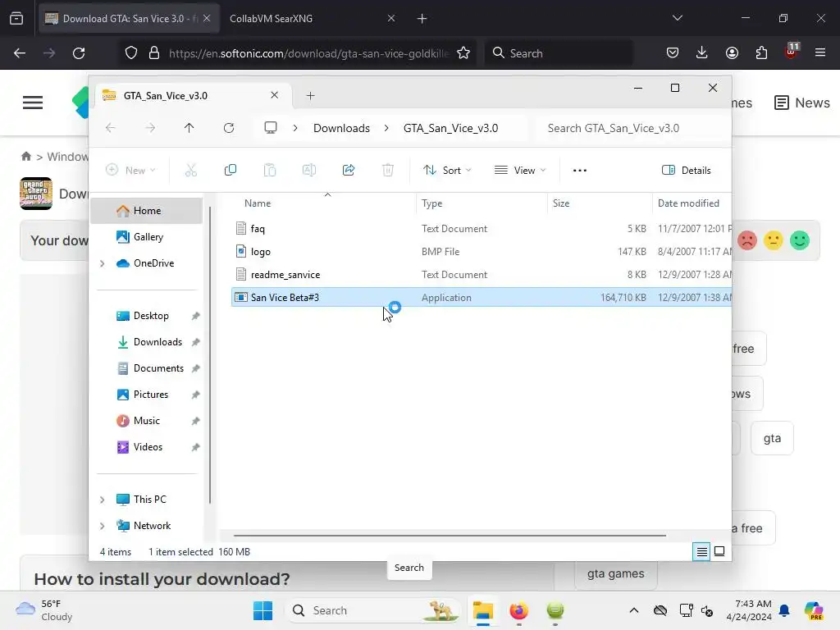Image resolution: width=840 pixels, height=630 pixels.
Task: Click the uBlock extension icon with badge
Action: point(792,52)
